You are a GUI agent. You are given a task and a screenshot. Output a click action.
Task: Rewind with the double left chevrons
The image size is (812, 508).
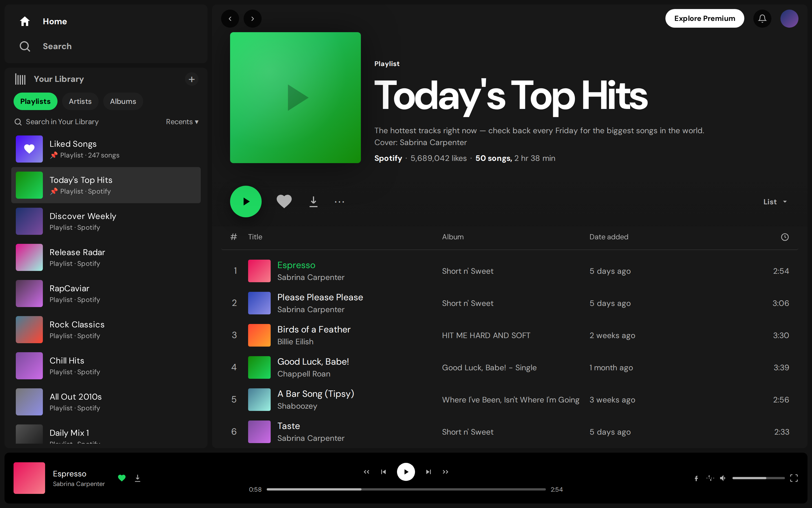367,472
